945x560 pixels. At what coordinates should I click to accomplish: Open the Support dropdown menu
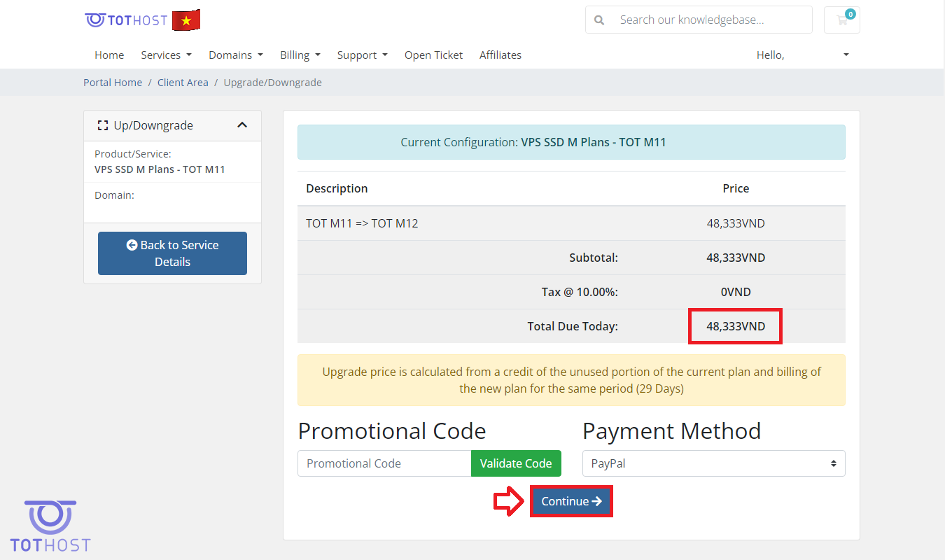point(362,55)
